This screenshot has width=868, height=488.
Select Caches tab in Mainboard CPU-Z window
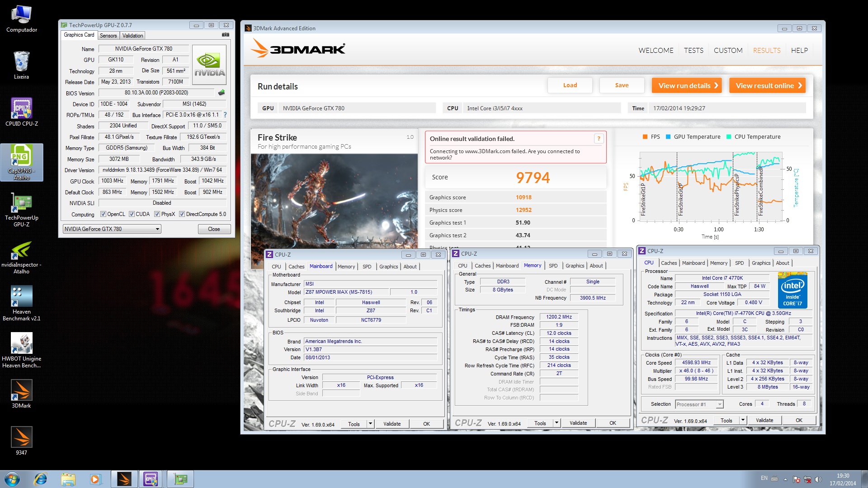tap(296, 267)
